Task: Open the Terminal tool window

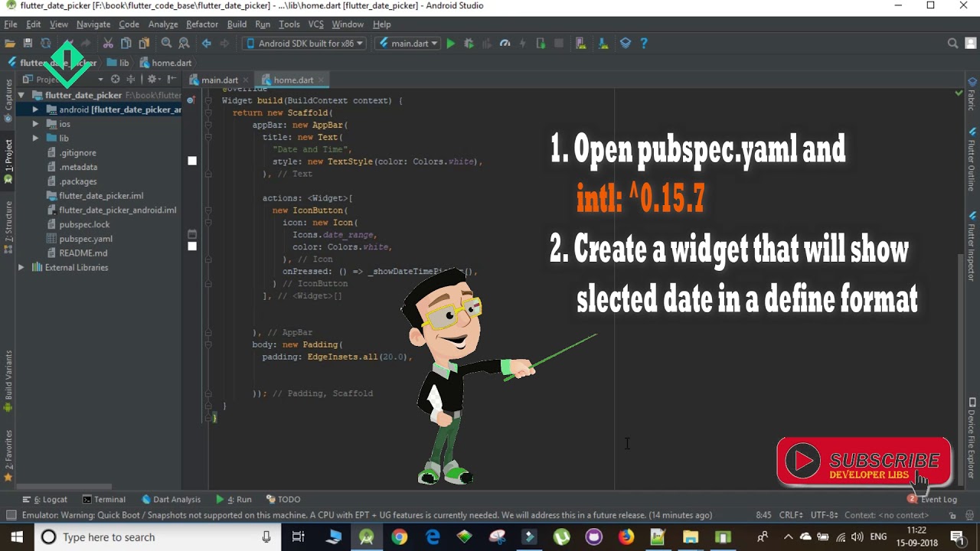Action: [104, 500]
